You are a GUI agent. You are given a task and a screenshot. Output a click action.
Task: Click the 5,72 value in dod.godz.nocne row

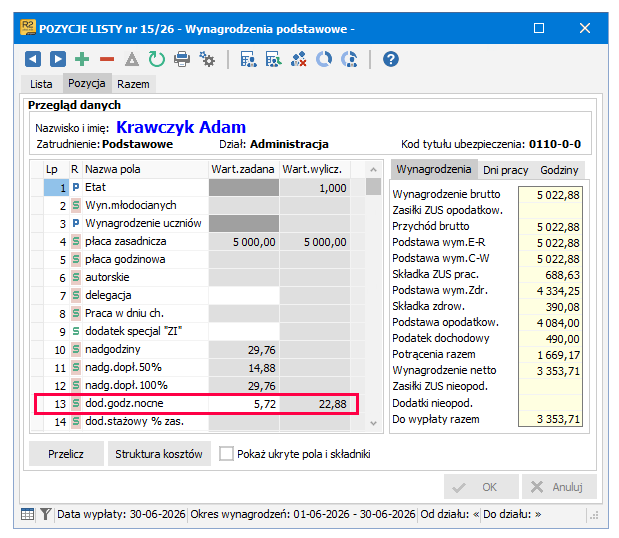(x=265, y=404)
